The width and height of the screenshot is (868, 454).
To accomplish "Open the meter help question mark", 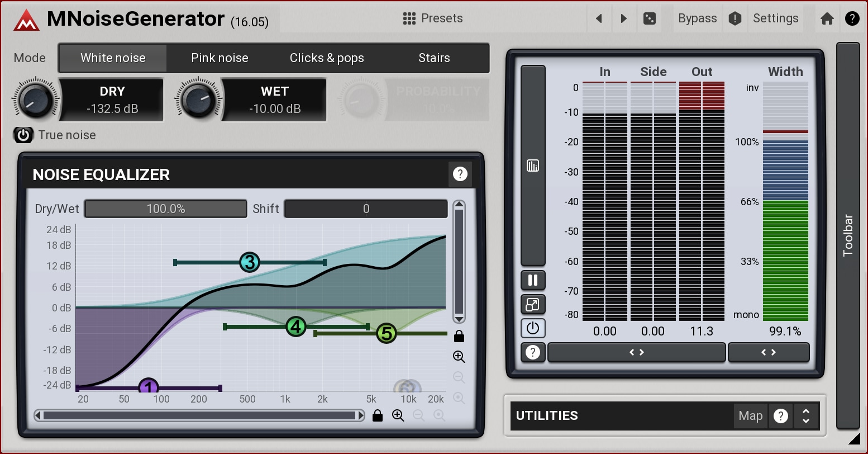I will coord(533,352).
